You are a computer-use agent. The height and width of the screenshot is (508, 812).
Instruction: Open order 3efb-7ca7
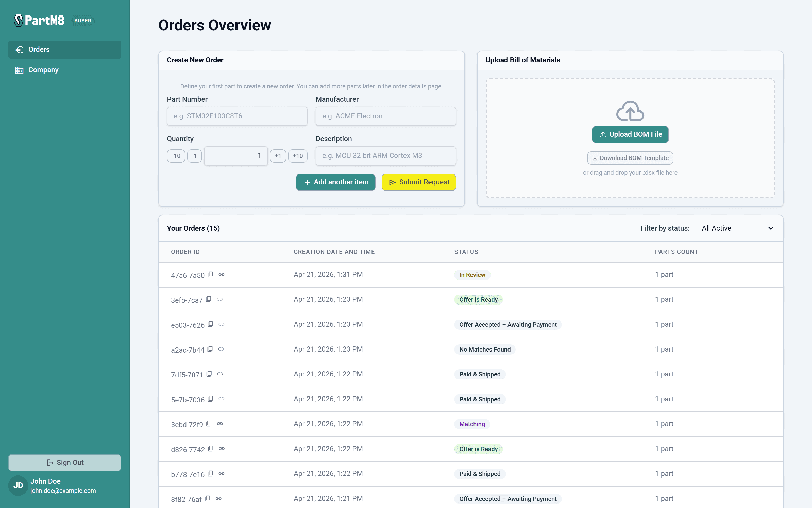pyautogui.click(x=187, y=300)
